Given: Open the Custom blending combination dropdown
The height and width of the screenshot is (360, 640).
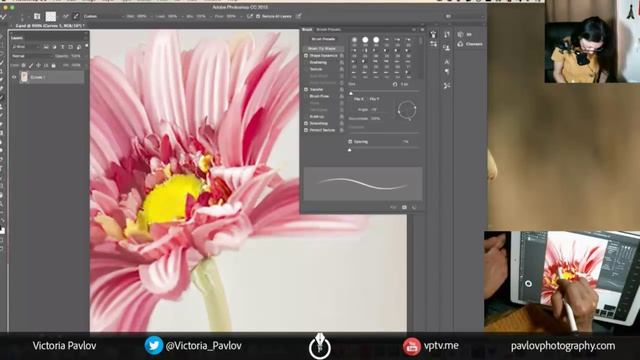Looking at the screenshot, I should coord(104,16).
